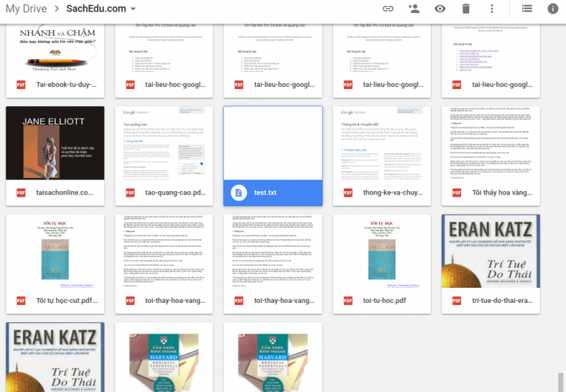
Task: Click PDF icon beside tri-tue-do-thai-era file
Action: (457, 301)
